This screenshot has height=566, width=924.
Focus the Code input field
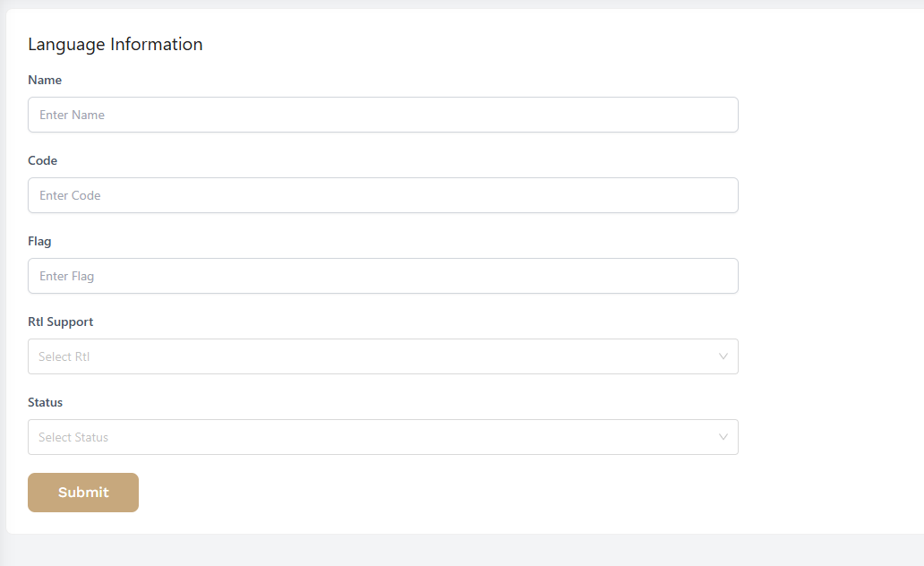(x=383, y=195)
